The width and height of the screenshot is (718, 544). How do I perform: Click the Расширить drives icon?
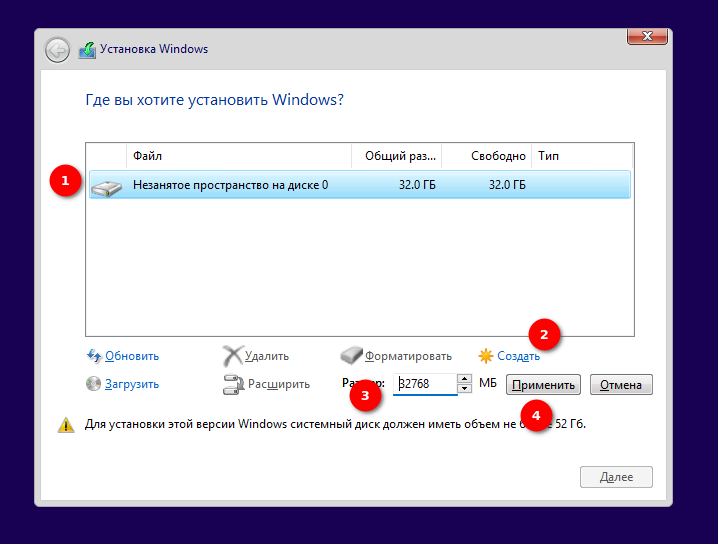233,385
